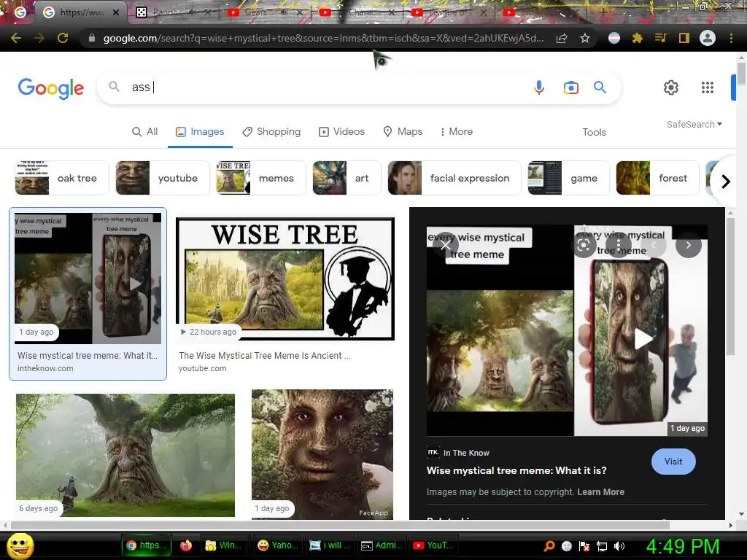Expand the More search categories menu
The width and height of the screenshot is (747, 560).
point(457,131)
